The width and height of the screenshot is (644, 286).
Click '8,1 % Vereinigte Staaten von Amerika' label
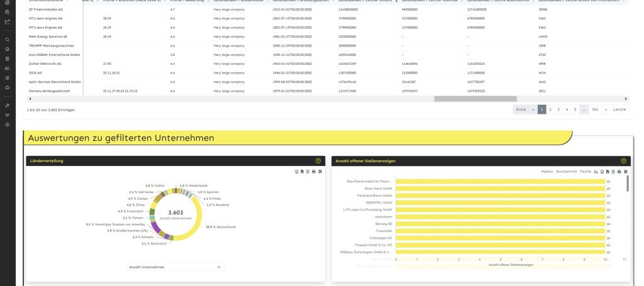[115, 224]
